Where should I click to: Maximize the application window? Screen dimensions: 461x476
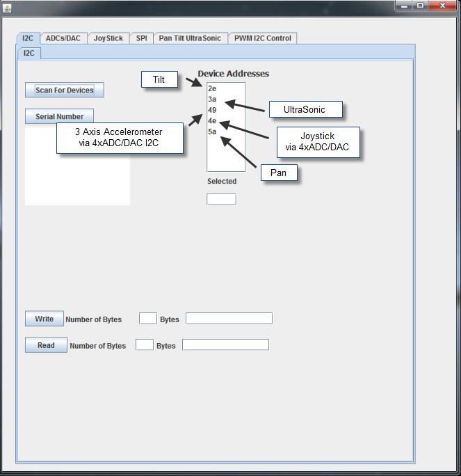[421, 6]
